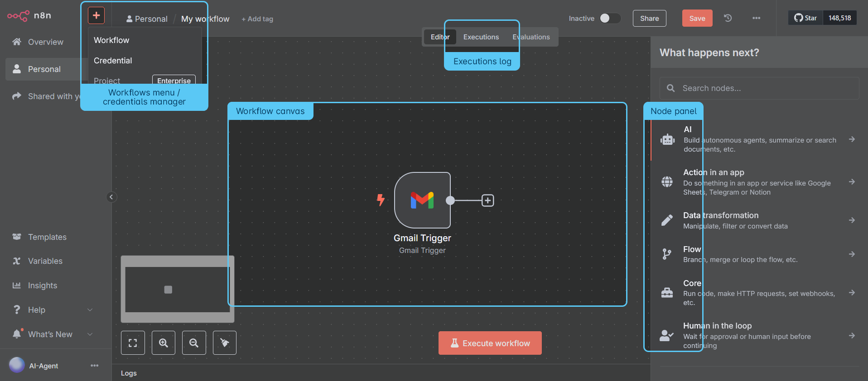Click the red plus create button

click(96, 15)
